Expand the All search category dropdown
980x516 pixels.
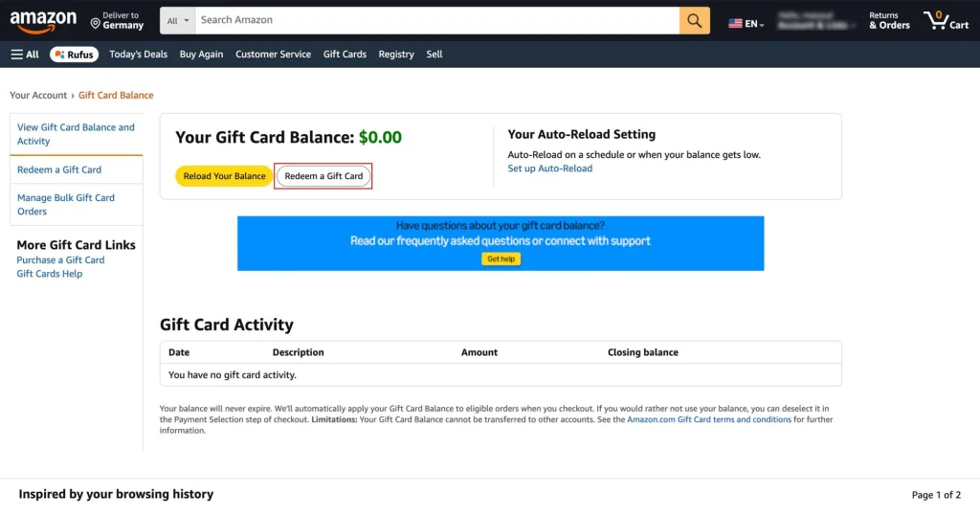click(177, 21)
